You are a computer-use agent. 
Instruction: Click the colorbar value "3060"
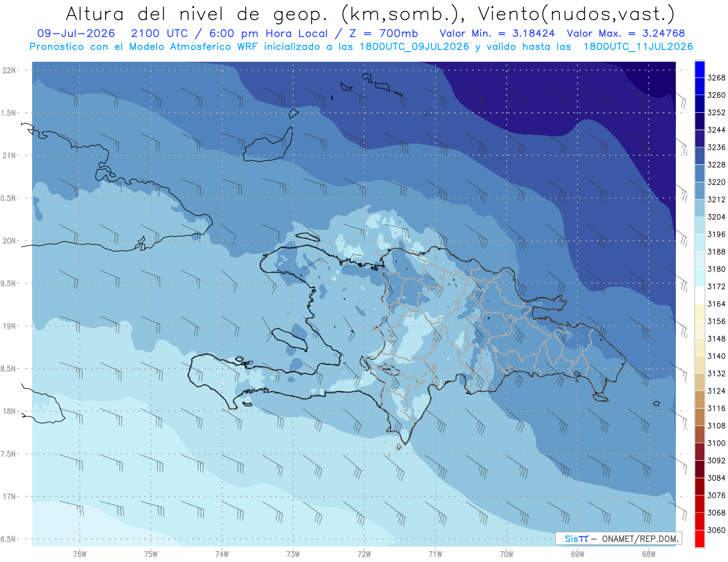[x=716, y=530]
